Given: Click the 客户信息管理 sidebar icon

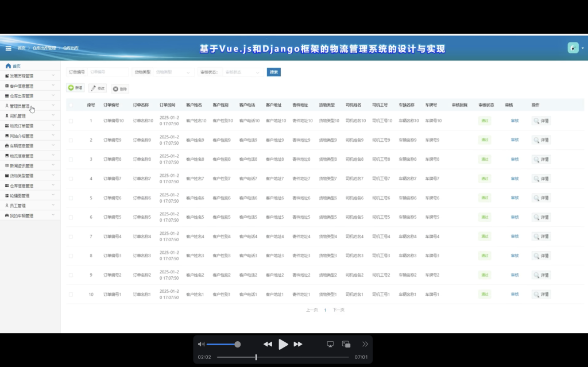Looking at the screenshot, I should click(x=7, y=86).
